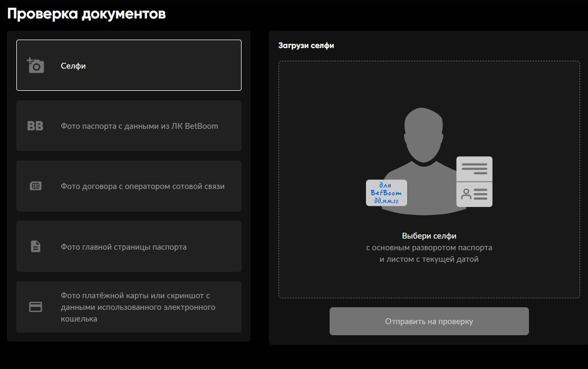Open 'Фото паспорта с данными из ЛК BetBoom'
588x369 pixels.
coord(139,126)
